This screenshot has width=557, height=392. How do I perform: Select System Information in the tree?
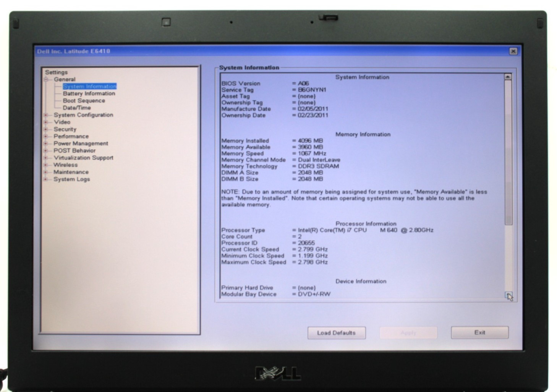point(89,86)
